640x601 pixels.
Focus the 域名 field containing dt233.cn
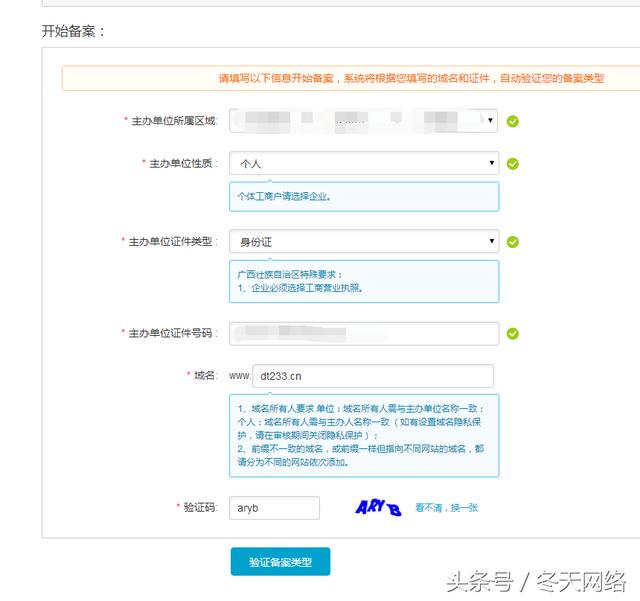click(x=372, y=376)
